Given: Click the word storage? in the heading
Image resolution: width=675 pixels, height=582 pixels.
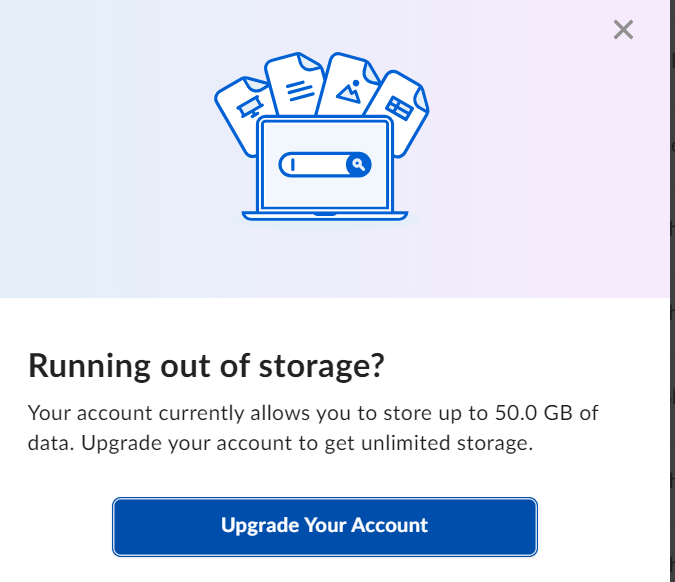Looking at the screenshot, I should 321,367.
